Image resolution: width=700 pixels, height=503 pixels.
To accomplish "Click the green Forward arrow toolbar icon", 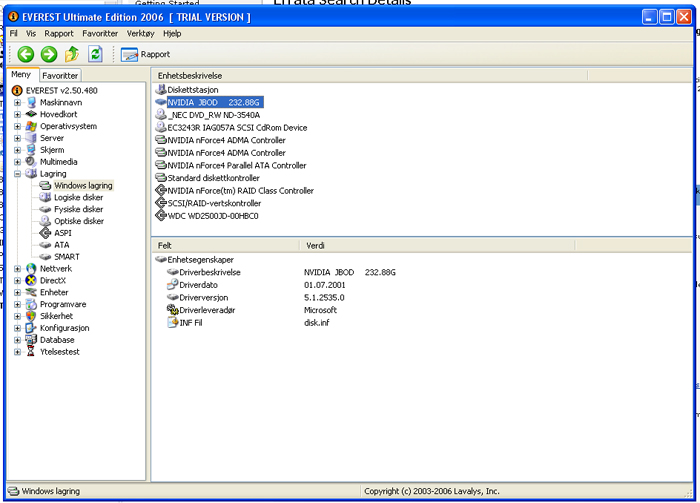I will (49, 54).
